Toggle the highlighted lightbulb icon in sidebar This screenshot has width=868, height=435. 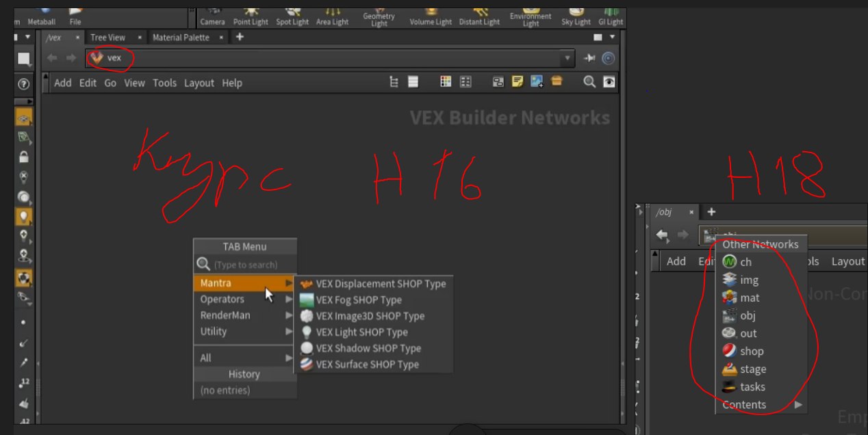click(24, 217)
